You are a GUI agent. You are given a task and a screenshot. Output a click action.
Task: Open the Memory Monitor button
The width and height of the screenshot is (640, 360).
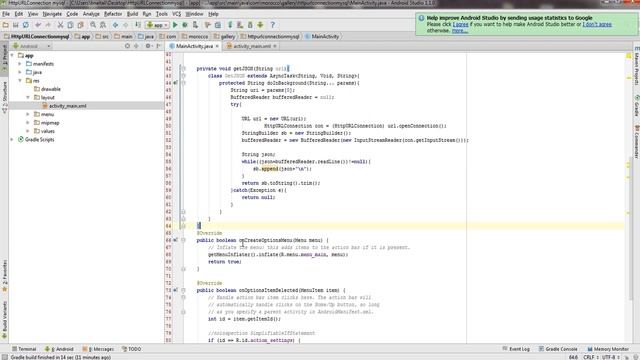(608, 349)
